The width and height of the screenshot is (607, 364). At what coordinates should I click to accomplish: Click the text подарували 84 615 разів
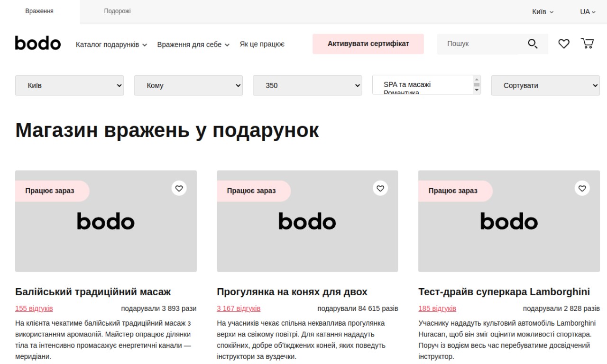coord(358,309)
